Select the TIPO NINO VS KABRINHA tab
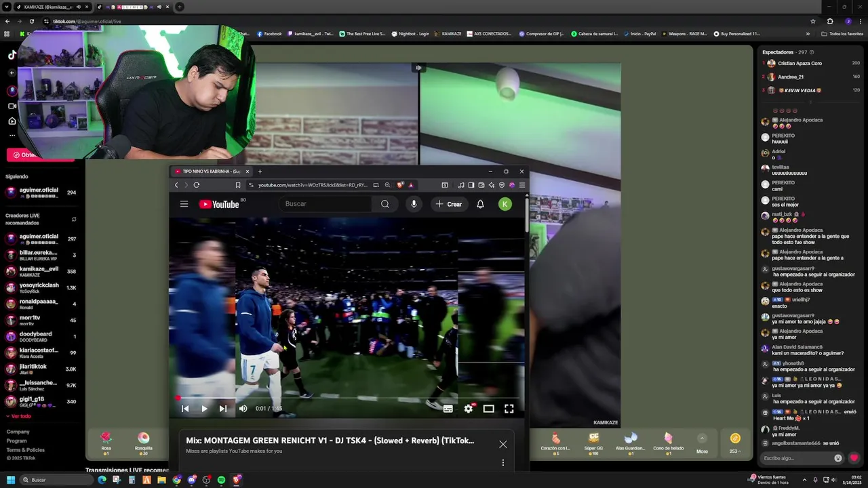Viewport: 868px width, 488px height. (212, 171)
